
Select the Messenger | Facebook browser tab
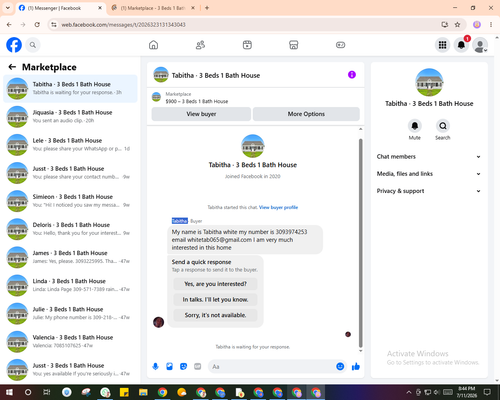coord(60,8)
